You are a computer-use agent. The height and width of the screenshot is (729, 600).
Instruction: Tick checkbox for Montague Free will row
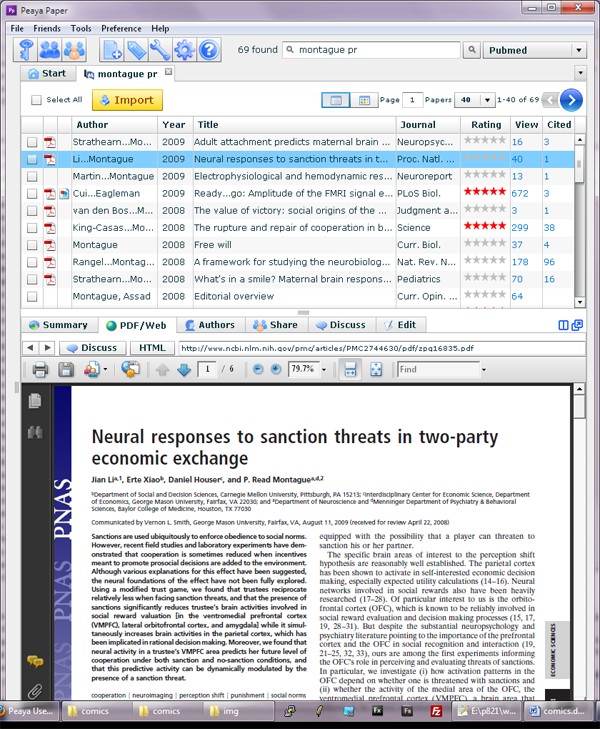(x=32, y=245)
